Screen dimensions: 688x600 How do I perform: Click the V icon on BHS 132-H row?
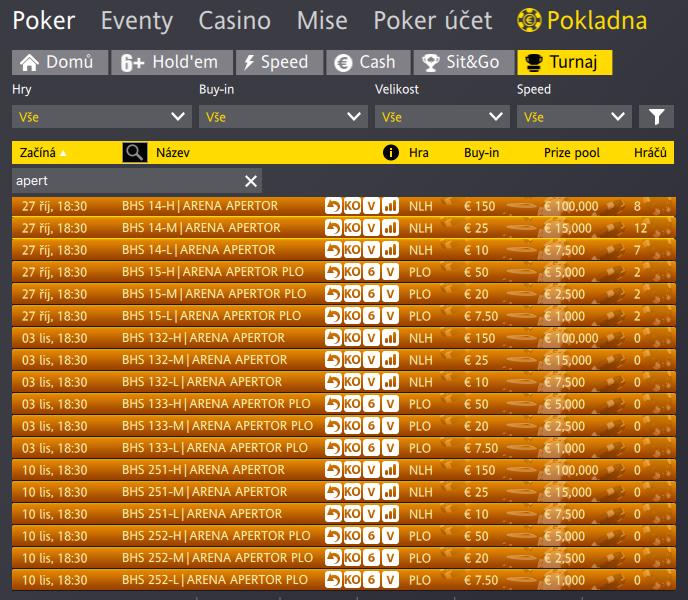pos(371,338)
